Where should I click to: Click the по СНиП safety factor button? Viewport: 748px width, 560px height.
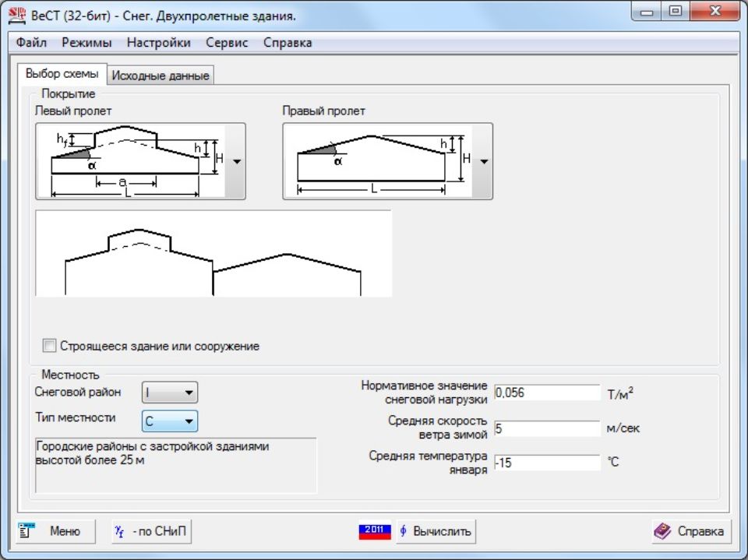pos(151,531)
